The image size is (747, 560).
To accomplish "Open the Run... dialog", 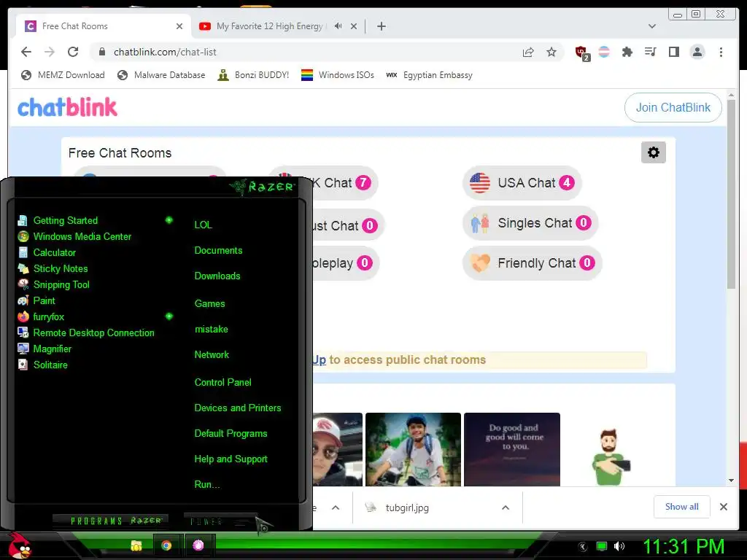I will click(x=206, y=485).
